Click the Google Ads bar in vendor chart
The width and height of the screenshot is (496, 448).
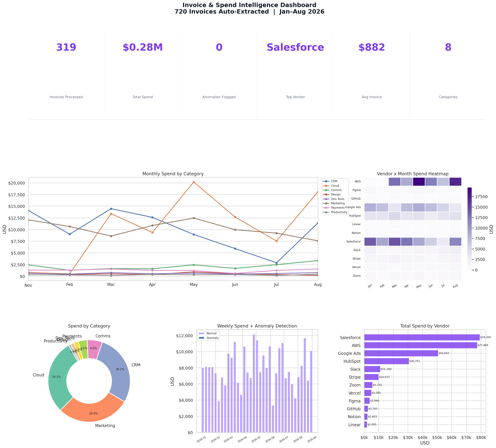pyautogui.click(x=401, y=353)
